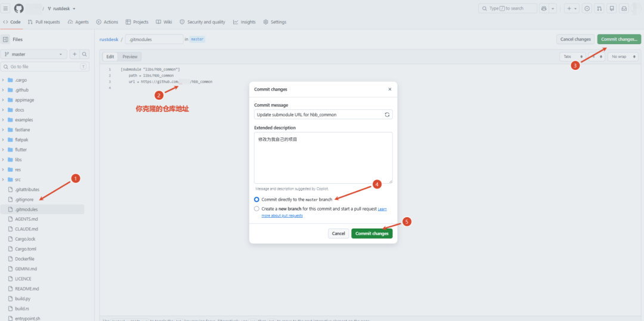Image resolution: width=644 pixels, height=321 pixels.
Task: Click the .gitmodules filename field
Action: pyautogui.click(x=154, y=39)
